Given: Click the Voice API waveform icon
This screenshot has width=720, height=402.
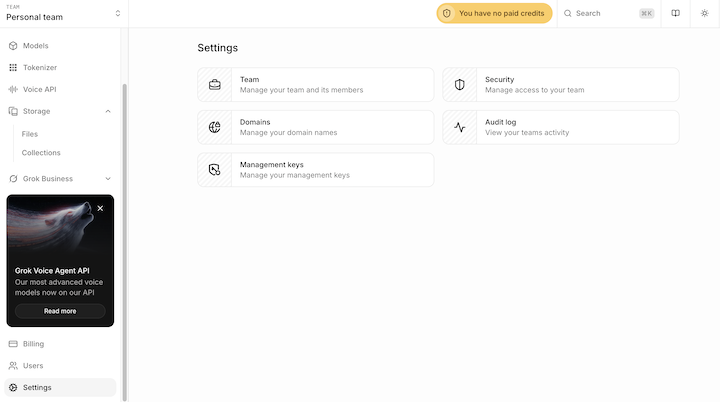Looking at the screenshot, I should 13,89.
